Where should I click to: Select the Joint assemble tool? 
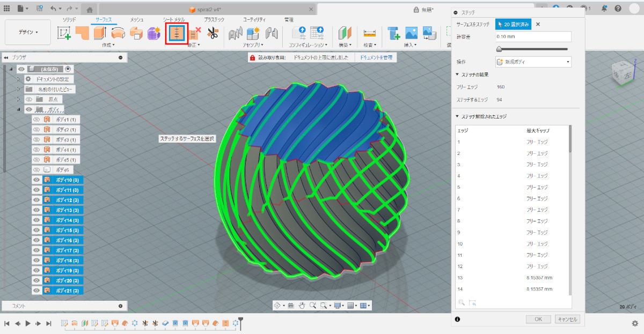235,33
